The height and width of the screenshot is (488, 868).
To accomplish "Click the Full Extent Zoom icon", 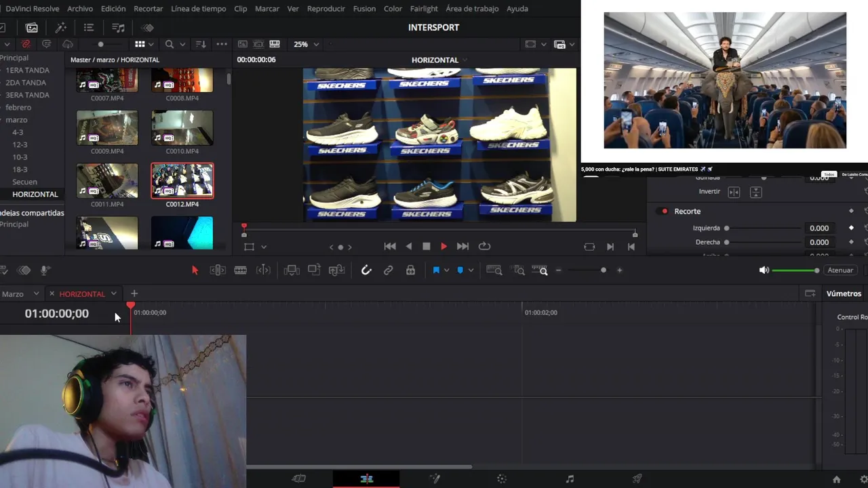I will point(494,270).
